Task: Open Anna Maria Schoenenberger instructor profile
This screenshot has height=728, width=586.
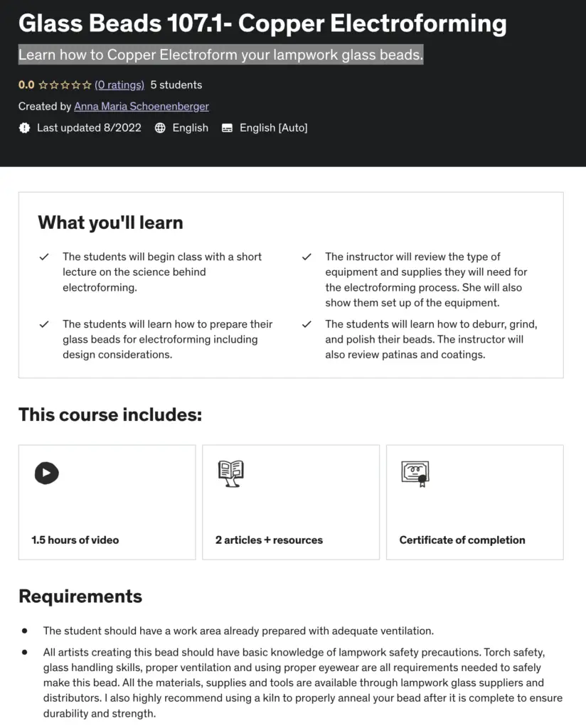Action: [142, 107]
